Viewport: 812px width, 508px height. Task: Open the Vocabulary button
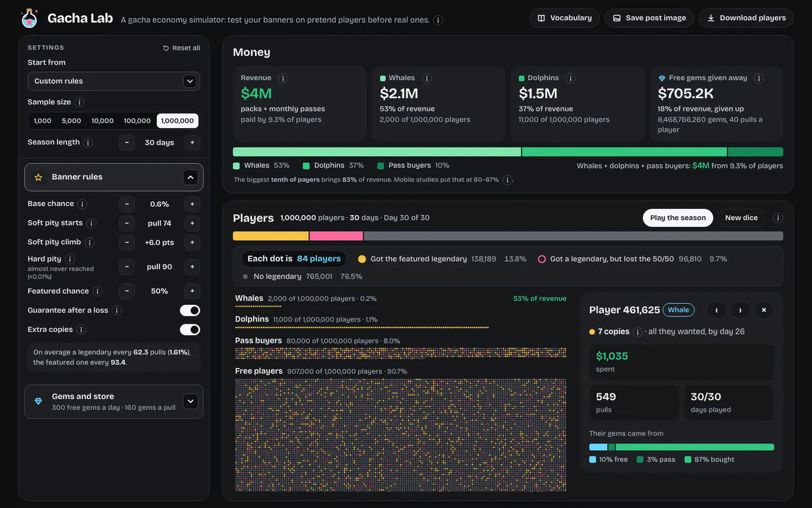564,18
